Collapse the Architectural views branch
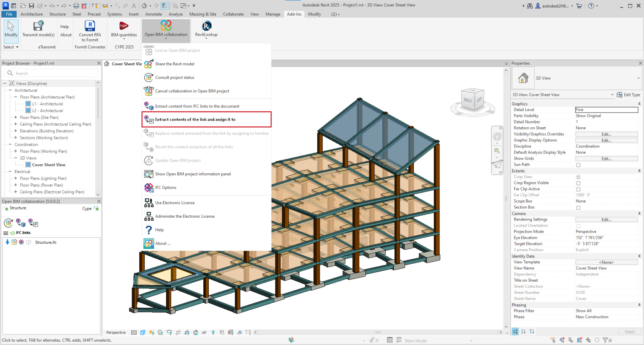This screenshot has height=345, width=644. [x=10, y=90]
